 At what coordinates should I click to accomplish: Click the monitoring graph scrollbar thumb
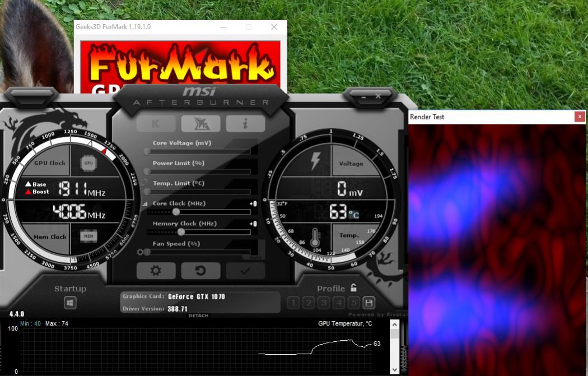pyautogui.click(x=394, y=333)
